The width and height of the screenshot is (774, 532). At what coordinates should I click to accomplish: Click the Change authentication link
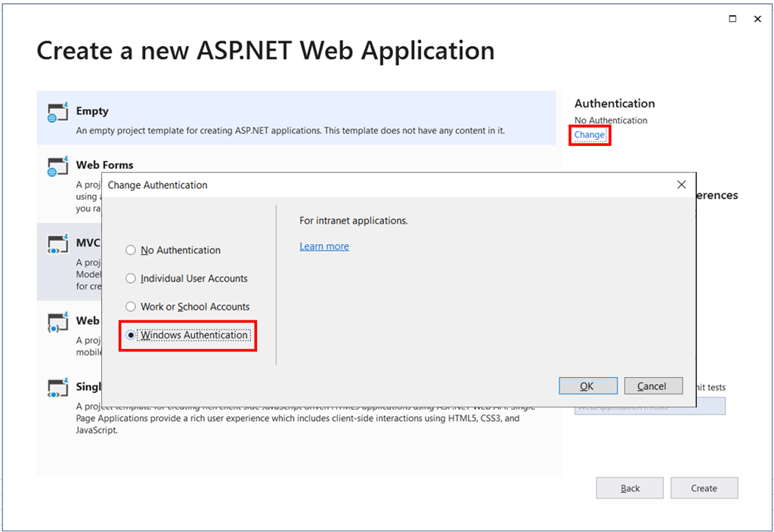[590, 135]
